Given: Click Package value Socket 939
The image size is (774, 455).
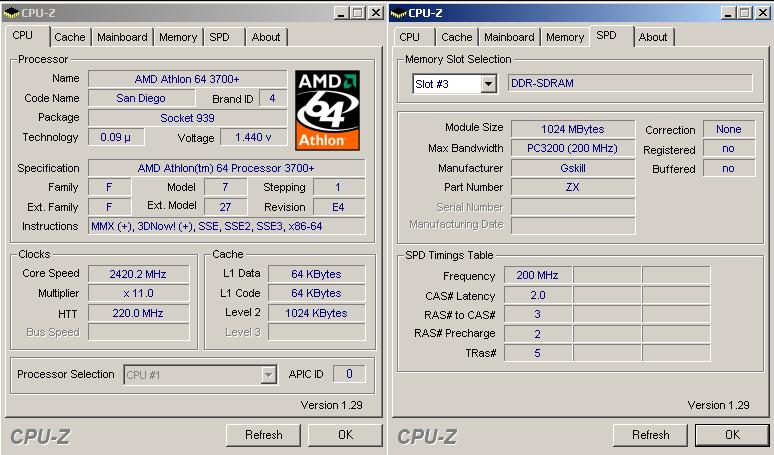Looking at the screenshot, I should [x=187, y=118].
